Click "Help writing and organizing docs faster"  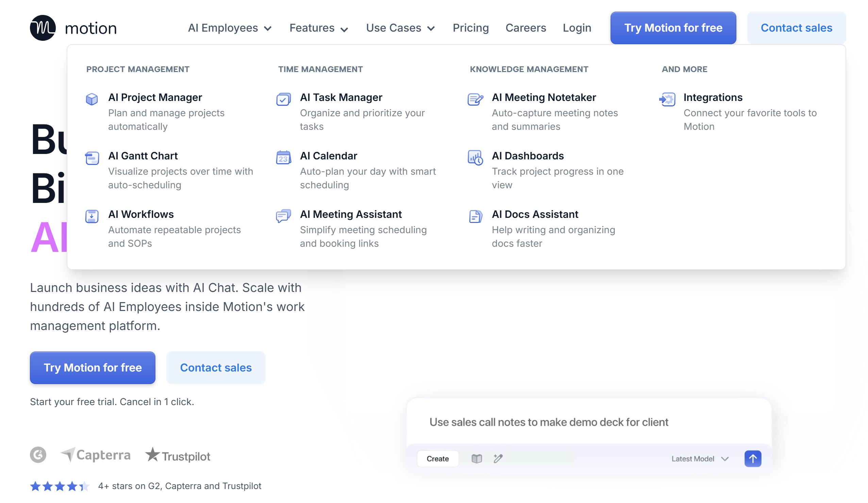coord(553,237)
